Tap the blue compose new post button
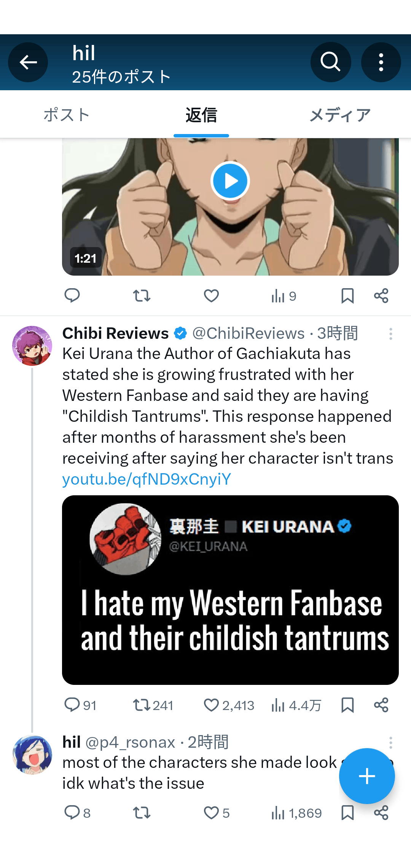The height and width of the screenshot is (868, 411). (x=367, y=776)
